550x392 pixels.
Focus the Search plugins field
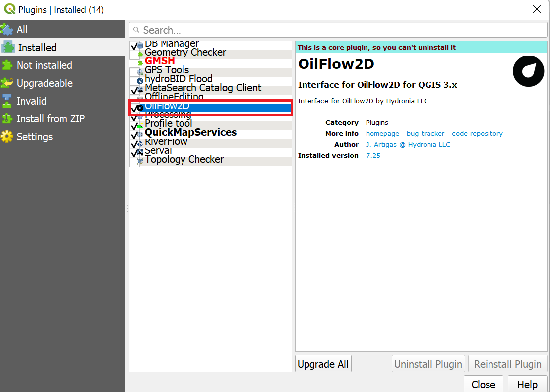(338, 30)
